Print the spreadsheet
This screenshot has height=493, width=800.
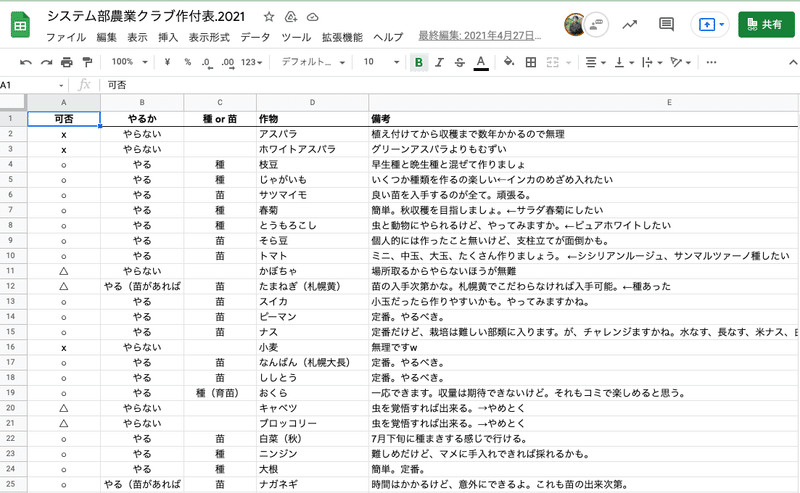[67, 62]
